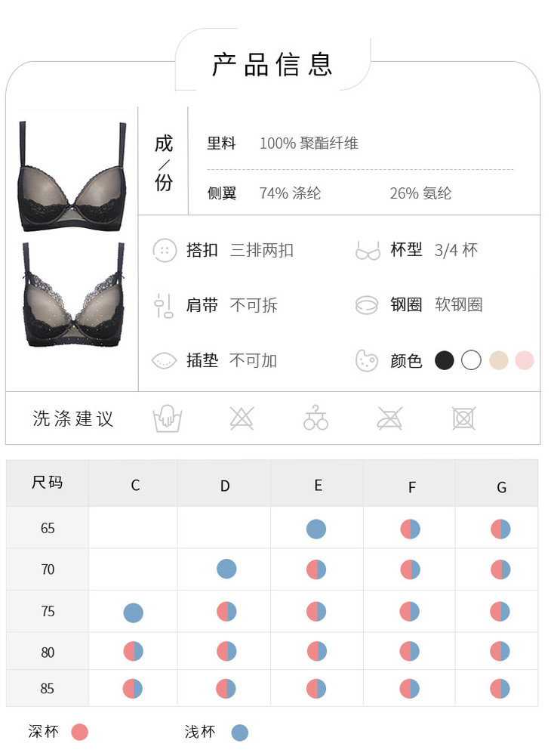551x756 pixels.
Task: Click the bottom lace bra thumbnail
Action: [74, 295]
